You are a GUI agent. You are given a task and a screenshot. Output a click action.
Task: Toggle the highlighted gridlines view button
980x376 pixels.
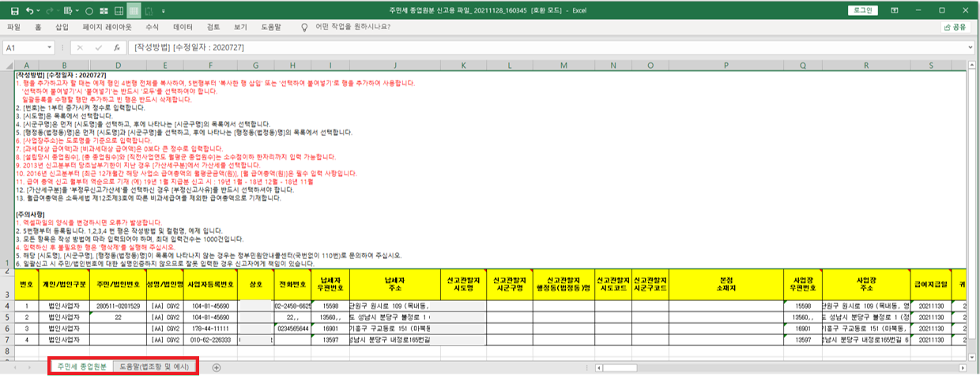(x=134, y=11)
